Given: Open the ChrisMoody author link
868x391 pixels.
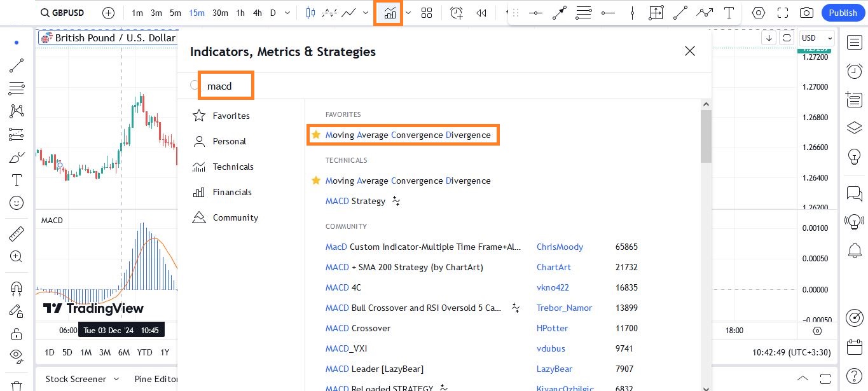Looking at the screenshot, I should pyautogui.click(x=560, y=247).
